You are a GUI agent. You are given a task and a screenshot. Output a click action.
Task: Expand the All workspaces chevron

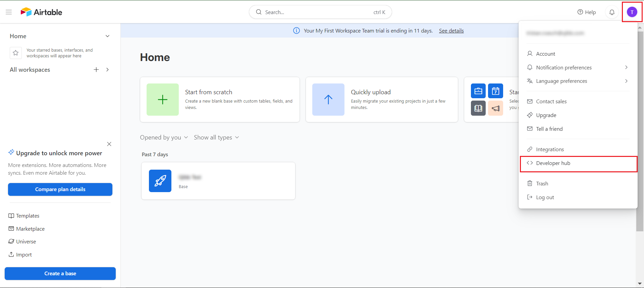[107, 70]
